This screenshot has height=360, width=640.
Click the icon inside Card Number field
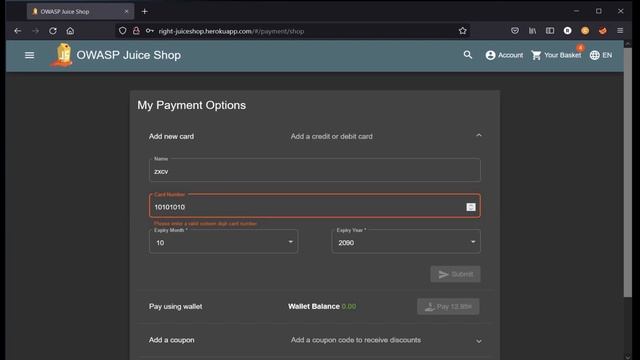[471, 207]
